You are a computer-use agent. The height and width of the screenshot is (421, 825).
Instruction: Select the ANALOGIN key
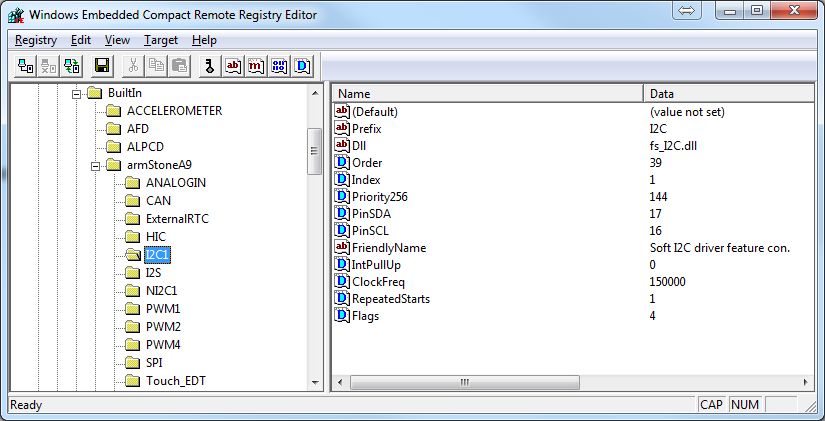(176, 183)
